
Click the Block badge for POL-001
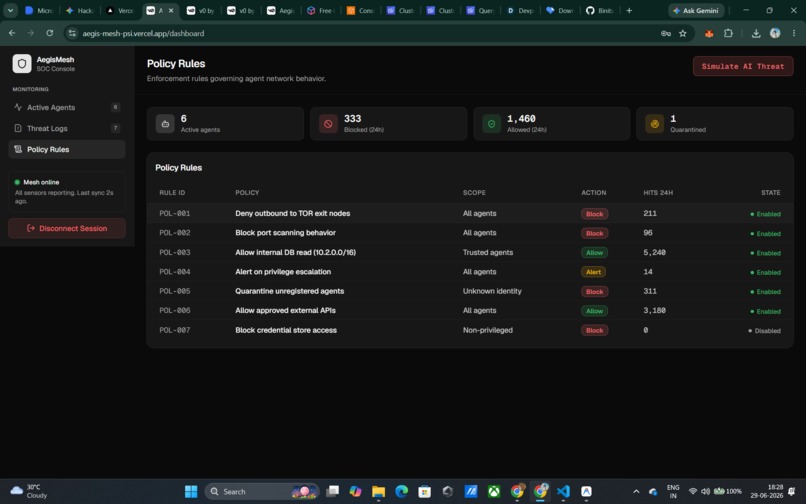pyautogui.click(x=595, y=214)
